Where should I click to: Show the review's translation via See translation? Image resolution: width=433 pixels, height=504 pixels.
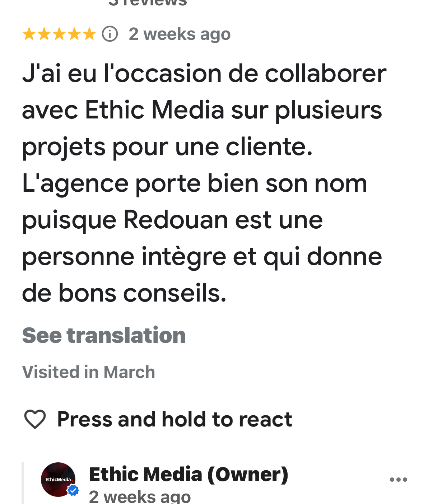[104, 335]
